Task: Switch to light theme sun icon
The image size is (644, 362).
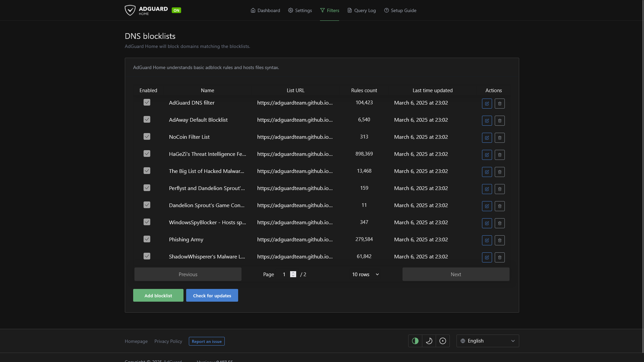Action: (442, 341)
